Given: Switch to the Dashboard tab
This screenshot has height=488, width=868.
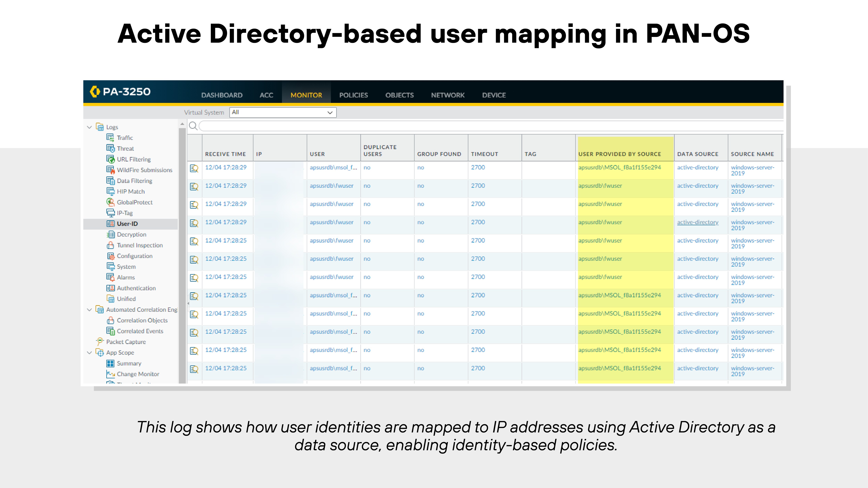Looking at the screenshot, I should click(222, 95).
